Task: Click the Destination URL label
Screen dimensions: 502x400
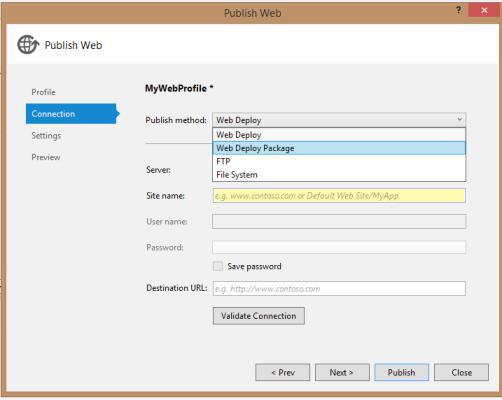Action: click(177, 288)
